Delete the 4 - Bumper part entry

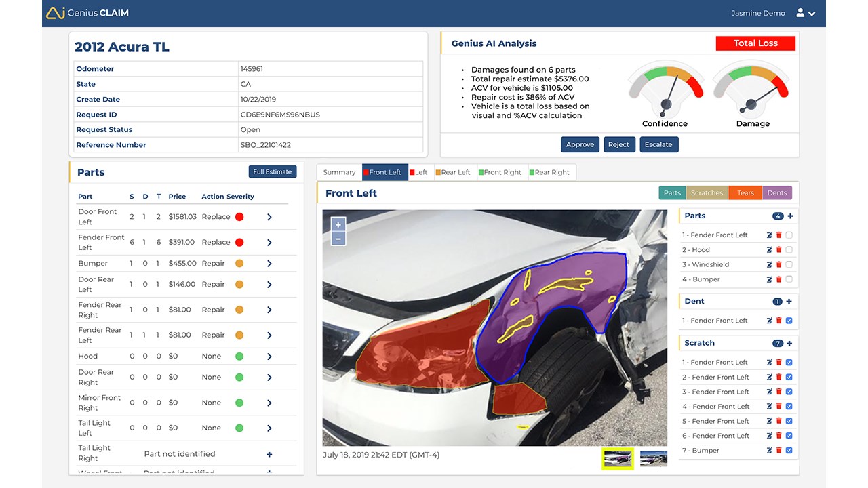[778, 279]
